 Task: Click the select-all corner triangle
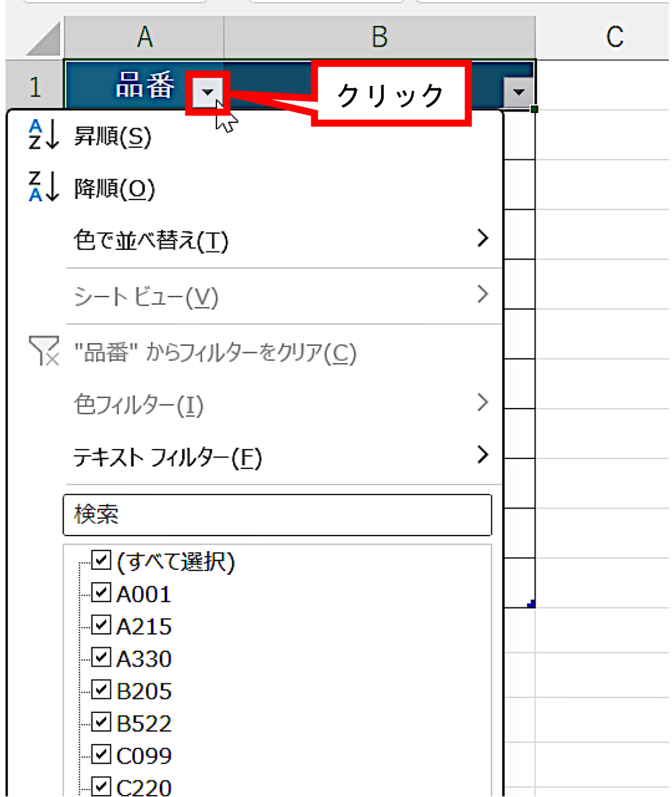point(43,38)
